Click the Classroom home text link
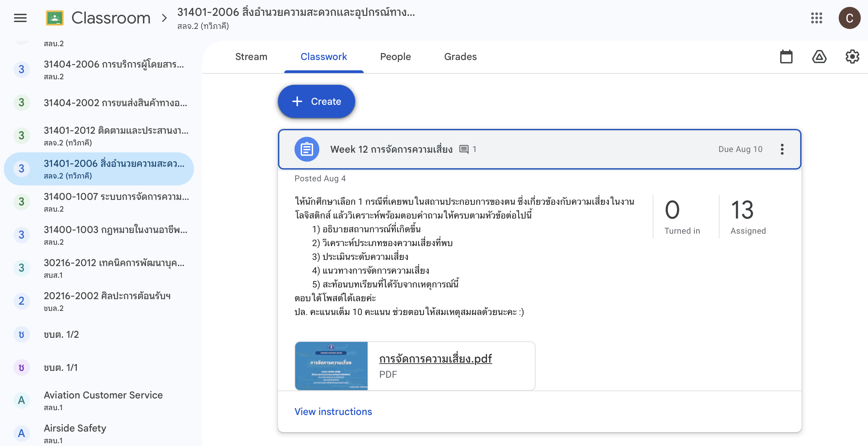 pos(111,18)
